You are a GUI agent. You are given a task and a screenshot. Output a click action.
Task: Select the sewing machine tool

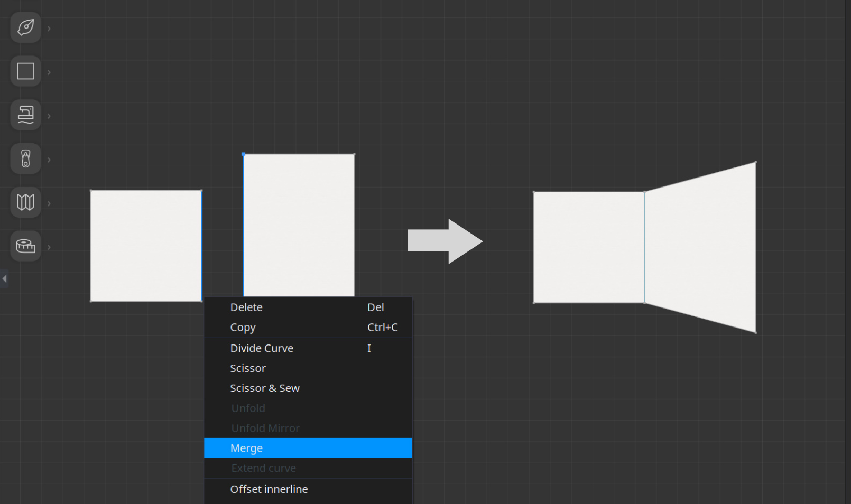(x=25, y=115)
